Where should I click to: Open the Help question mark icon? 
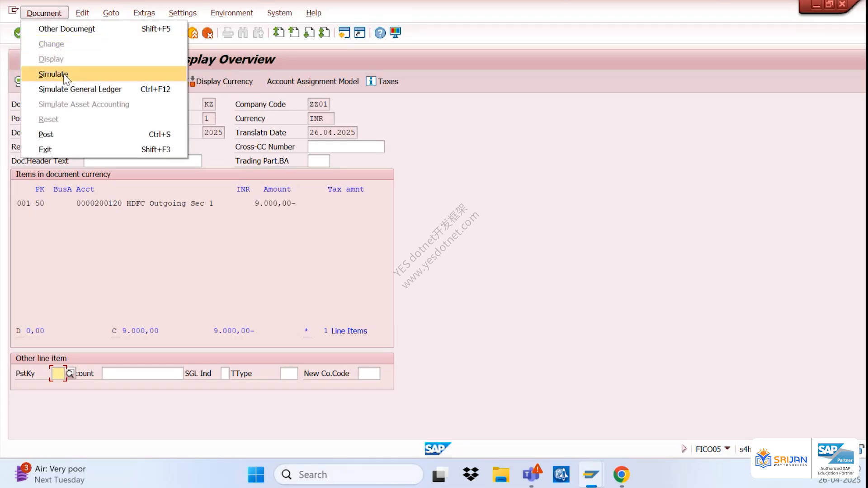[380, 33]
